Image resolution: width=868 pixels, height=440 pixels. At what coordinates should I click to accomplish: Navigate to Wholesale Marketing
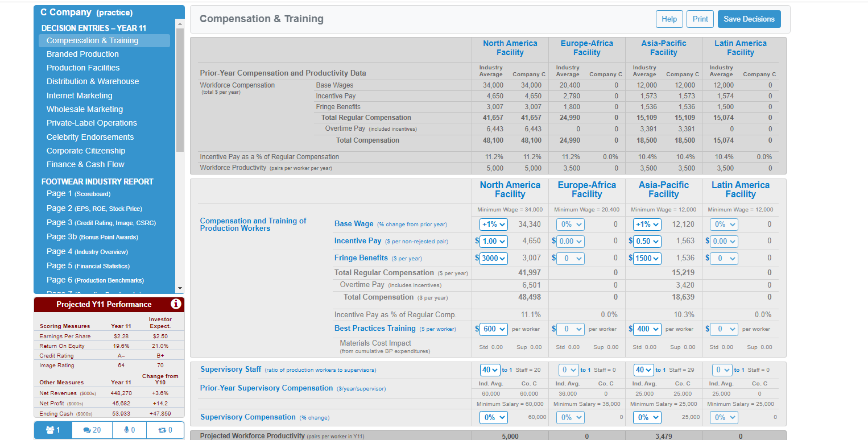point(85,109)
